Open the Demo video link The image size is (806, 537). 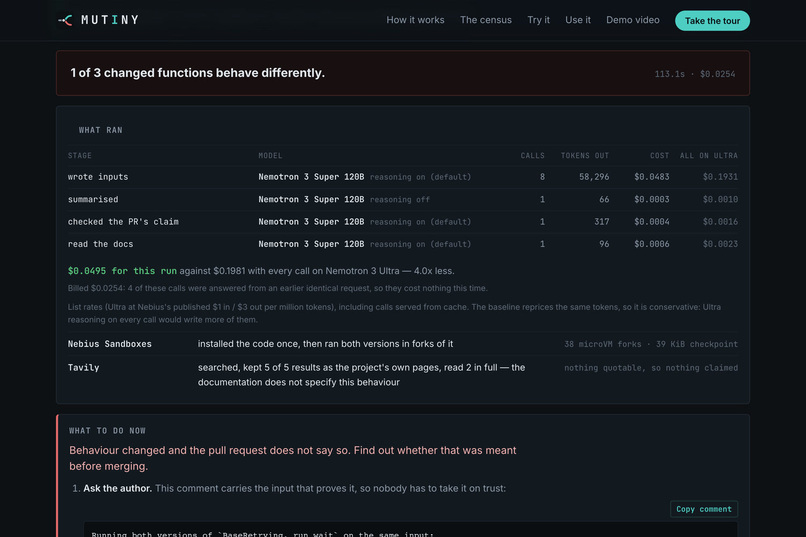(632, 20)
